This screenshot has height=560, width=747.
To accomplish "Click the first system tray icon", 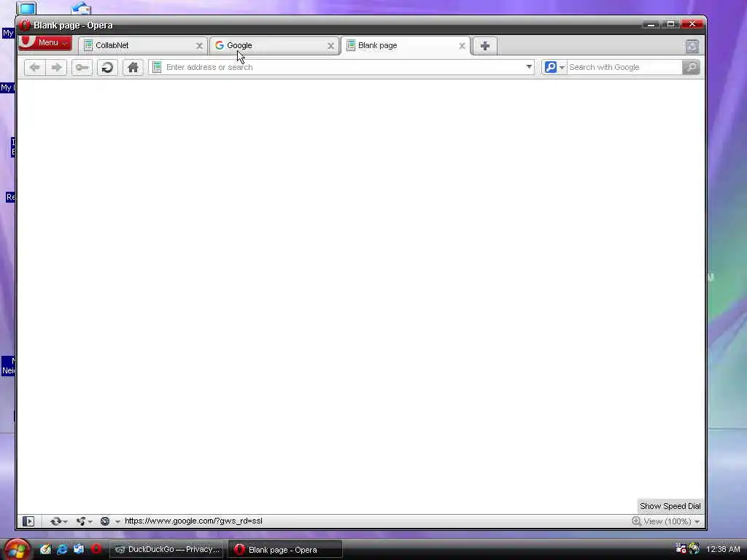I will click(x=681, y=548).
